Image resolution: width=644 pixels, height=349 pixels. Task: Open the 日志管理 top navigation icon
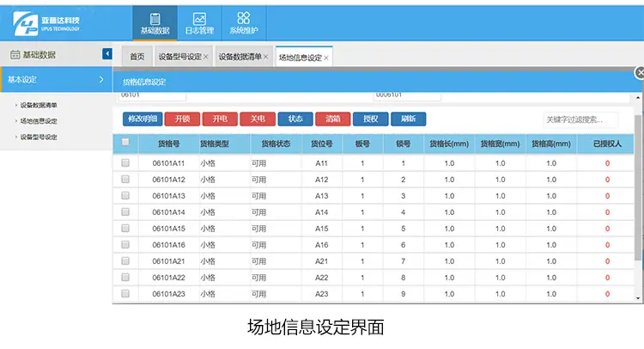pos(199,23)
